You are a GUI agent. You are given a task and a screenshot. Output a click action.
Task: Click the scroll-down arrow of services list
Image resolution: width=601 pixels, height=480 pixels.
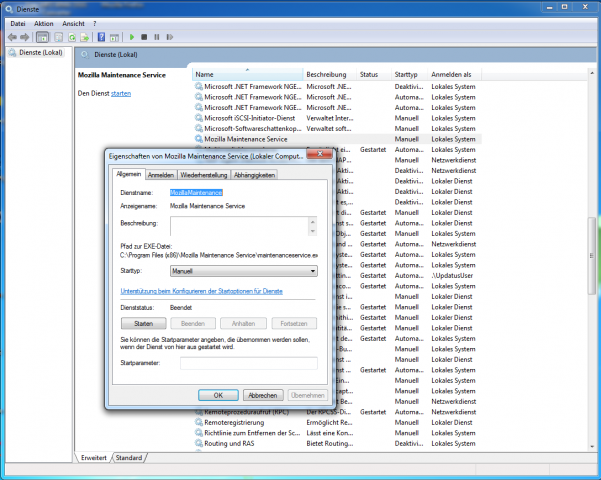tap(592, 446)
